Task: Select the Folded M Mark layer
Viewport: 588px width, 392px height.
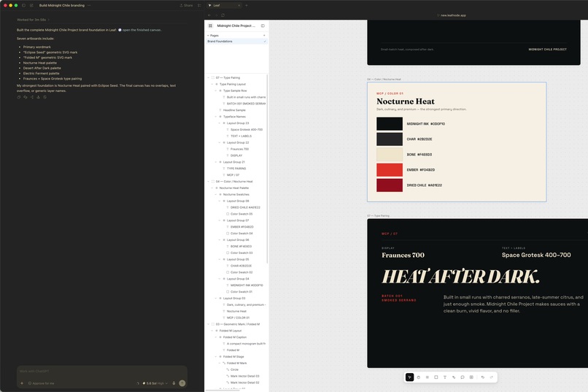Action: click(x=236, y=363)
